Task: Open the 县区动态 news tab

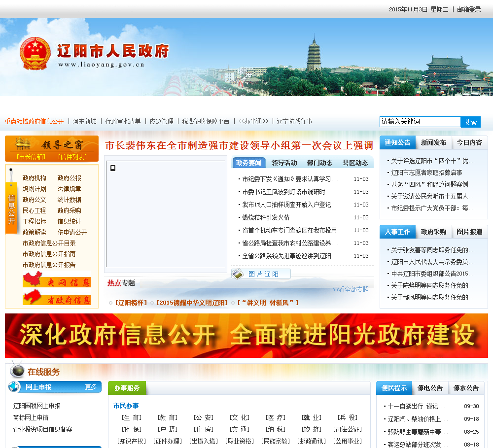Action: point(355,163)
